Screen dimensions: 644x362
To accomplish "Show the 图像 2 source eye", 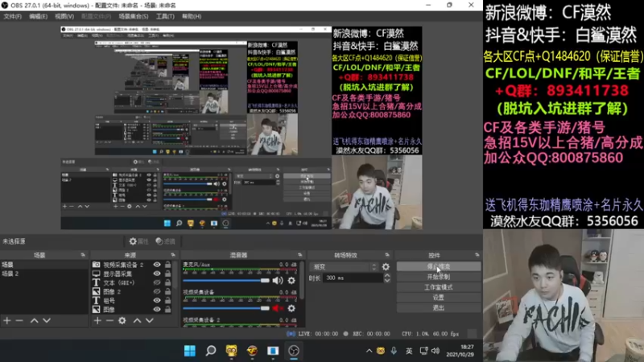I will tap(157, 291).
